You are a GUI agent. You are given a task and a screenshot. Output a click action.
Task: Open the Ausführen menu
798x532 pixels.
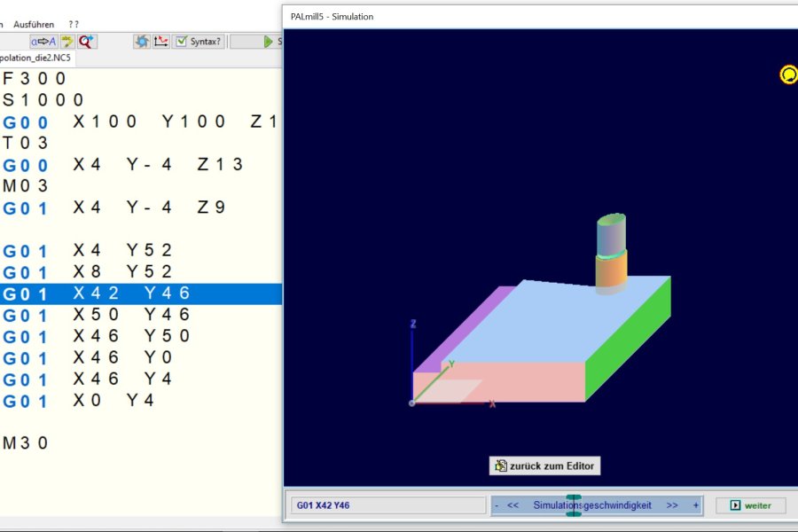coord(34,24)
